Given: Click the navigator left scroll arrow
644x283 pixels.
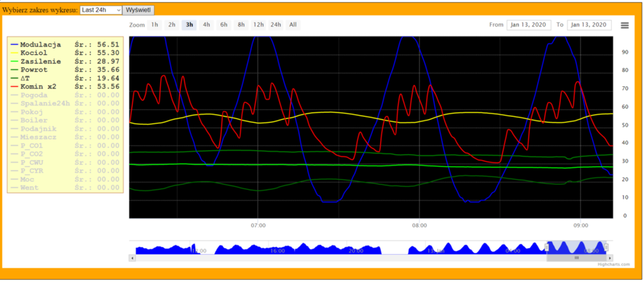Looking at the screenshot, I should (x=132, y=257).
